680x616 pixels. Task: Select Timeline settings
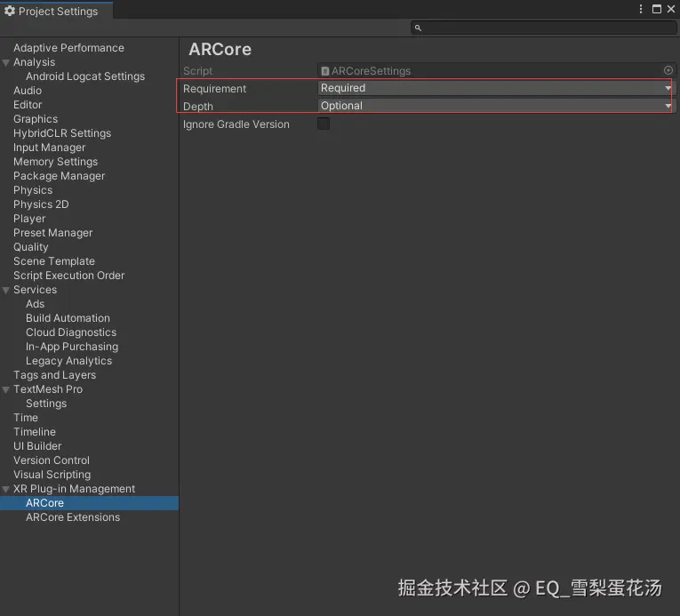[x=35, y=432]
